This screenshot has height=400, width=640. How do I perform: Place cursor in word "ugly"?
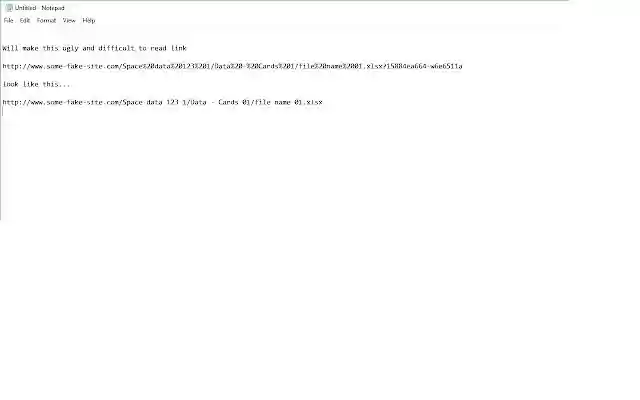(70, 48)
